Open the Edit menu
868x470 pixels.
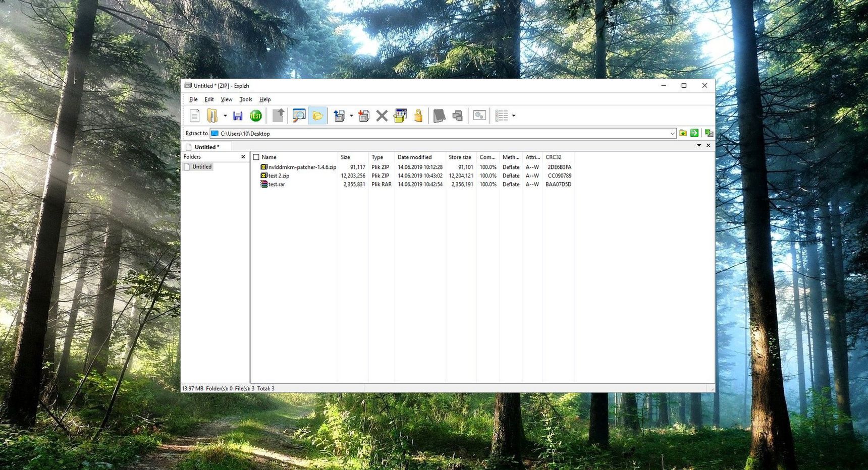pos(209,99)
